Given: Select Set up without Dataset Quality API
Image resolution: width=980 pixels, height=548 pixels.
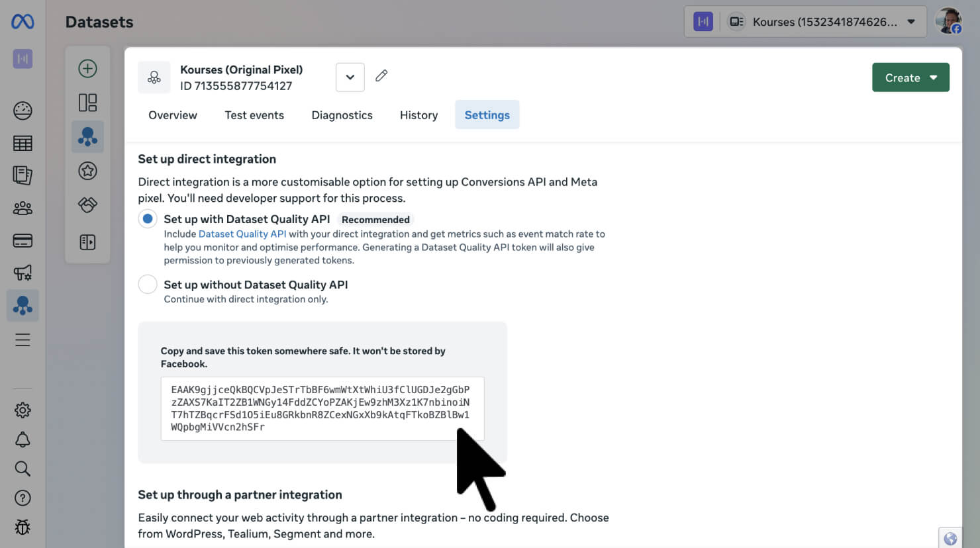Looking at the screenshot, I should 148,285.
